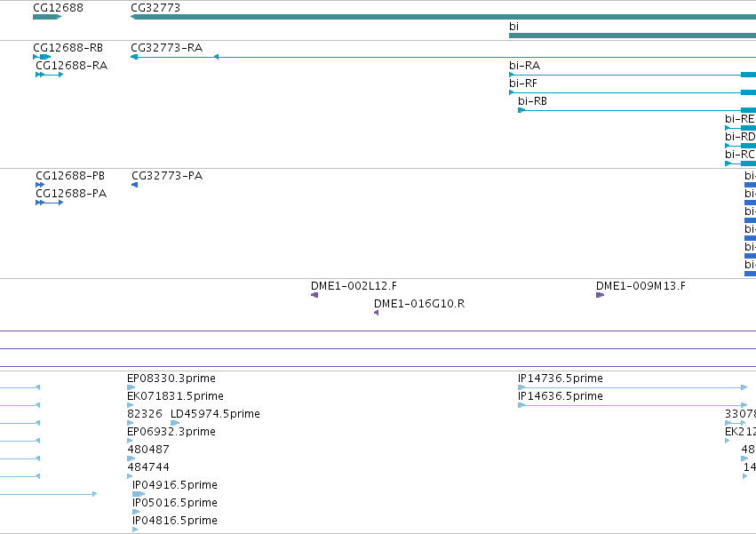This screenshot has height=534, width=756.
Task: Click the EP08330.3prime feature label
Action: pos(171,379)
